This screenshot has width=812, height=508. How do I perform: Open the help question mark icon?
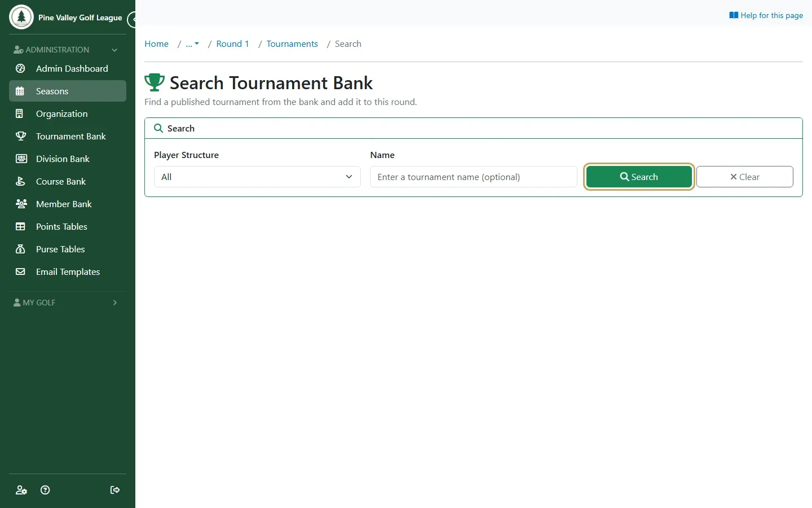click(x=45, y=490)
